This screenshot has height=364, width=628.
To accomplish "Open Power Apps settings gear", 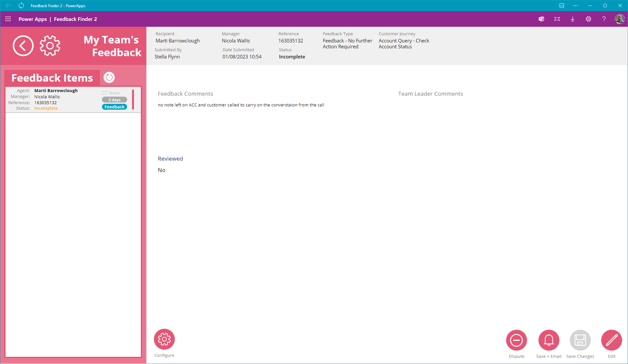I will click(588, 19).
